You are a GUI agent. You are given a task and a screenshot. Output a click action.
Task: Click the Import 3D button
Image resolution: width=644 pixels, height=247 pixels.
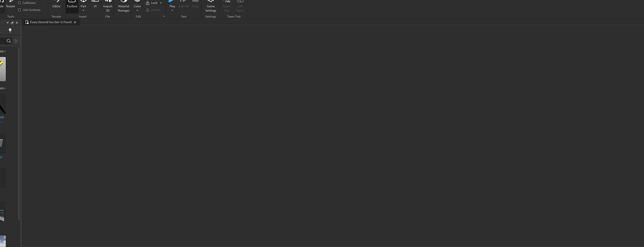[x=108, y=6]
